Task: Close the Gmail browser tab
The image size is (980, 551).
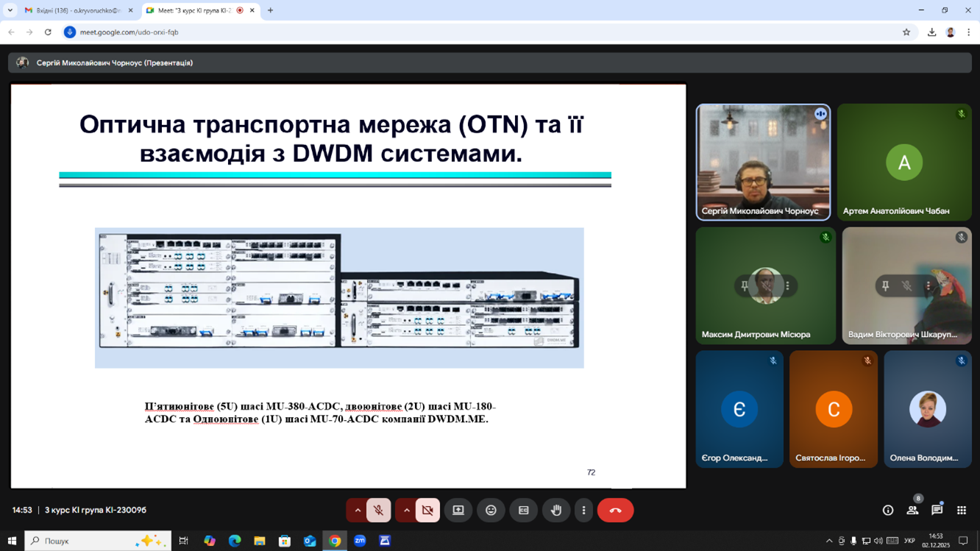Action: [x=131, y=10]
